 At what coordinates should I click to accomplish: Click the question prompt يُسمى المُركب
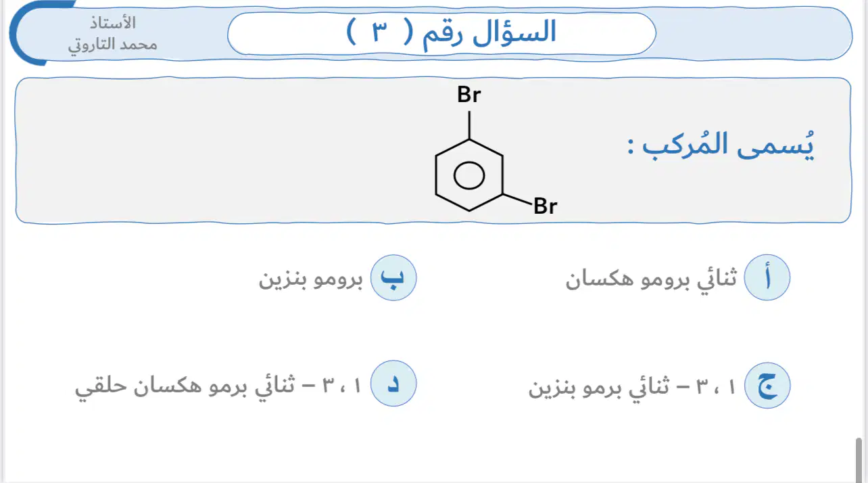(721, 145)
